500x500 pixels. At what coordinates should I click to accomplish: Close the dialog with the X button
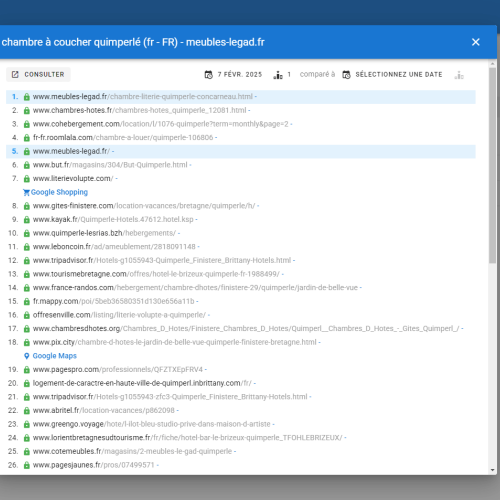click(476, 42)
